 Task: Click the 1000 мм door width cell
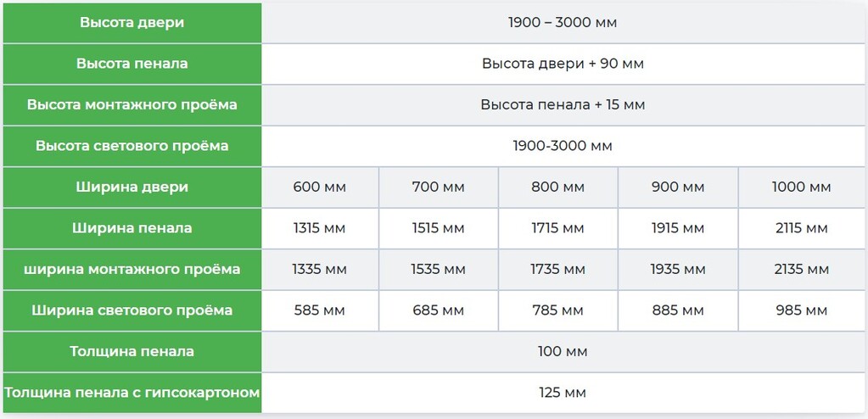(801, 187)
